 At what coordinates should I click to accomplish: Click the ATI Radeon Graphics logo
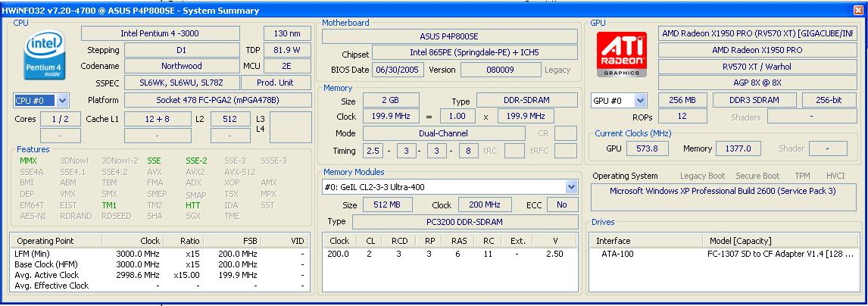622,54
